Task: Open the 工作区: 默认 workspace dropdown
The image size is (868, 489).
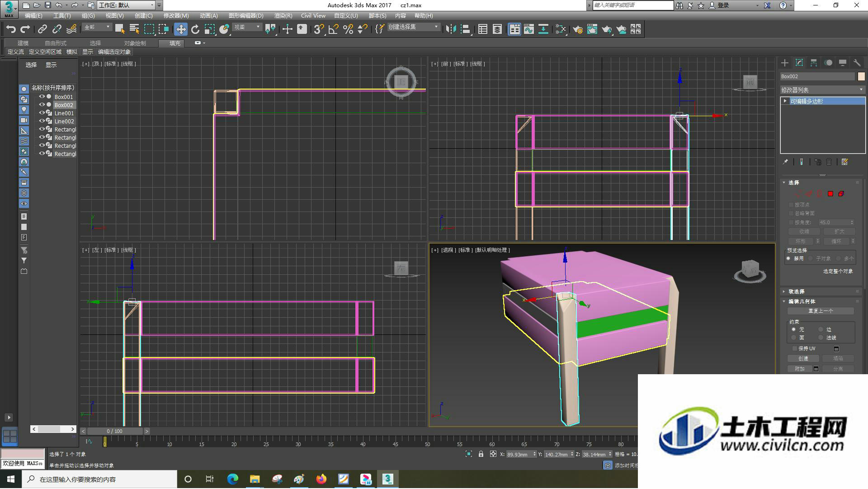Action: [x=126, y=5]
